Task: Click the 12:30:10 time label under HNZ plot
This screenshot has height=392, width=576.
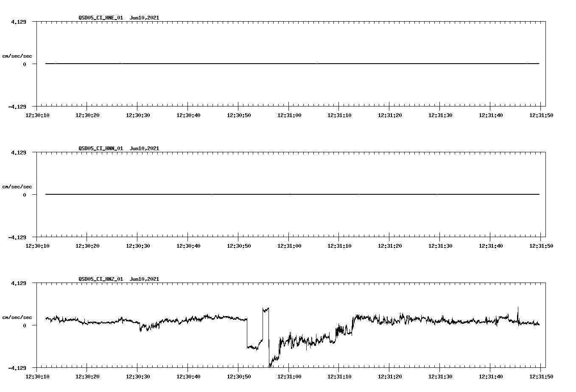Action: pos(36,376)
